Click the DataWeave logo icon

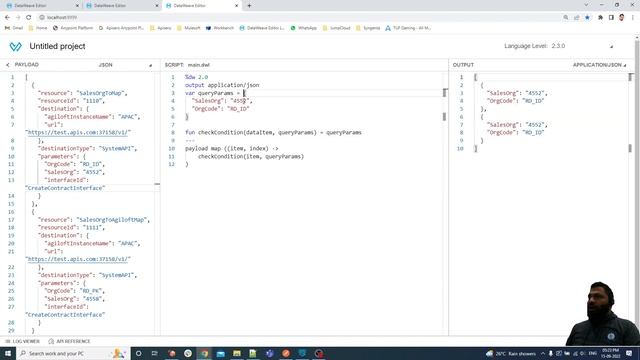pos(16,47)
